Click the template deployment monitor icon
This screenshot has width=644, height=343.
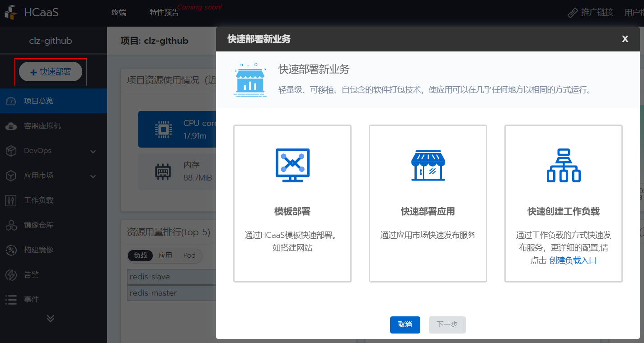(x=292, y=165)
